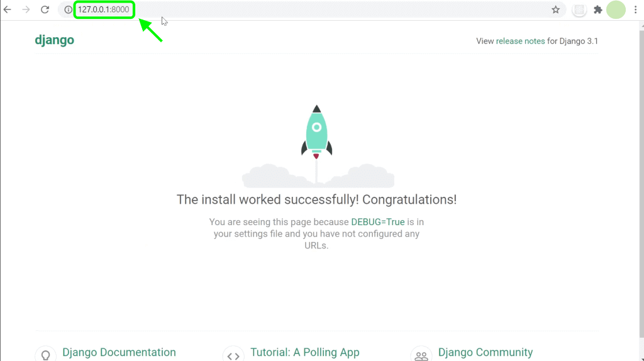The width and height of the screenshot is (644, 361).
Task: Go back using the browser back arrow
Action: pyautogui.click(x=8, y=9)
